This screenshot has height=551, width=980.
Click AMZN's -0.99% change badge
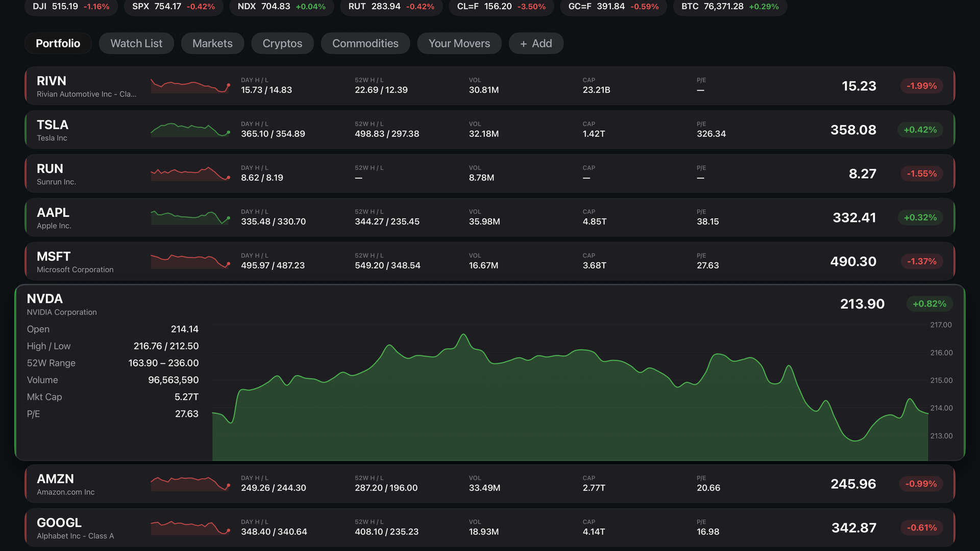click(921, 484)
